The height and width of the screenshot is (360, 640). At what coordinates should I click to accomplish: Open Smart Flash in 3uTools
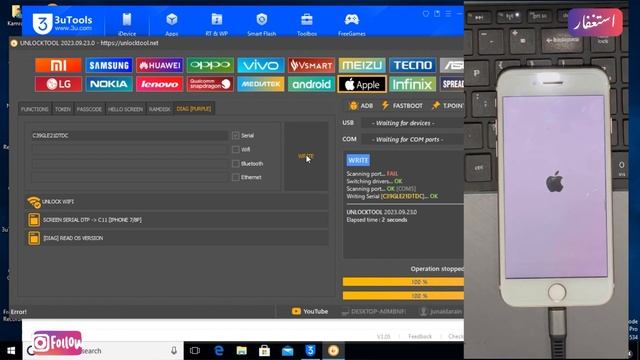[x=262, y=24]
